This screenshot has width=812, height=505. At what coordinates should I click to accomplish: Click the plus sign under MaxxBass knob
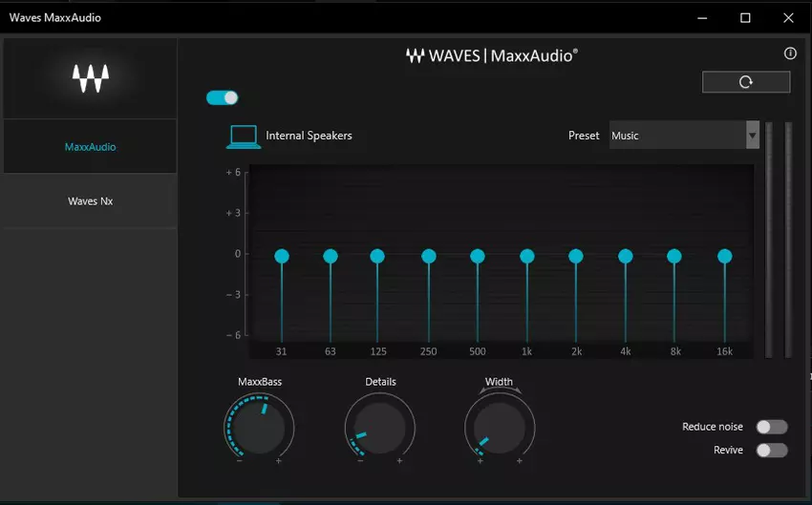[279, 461]
